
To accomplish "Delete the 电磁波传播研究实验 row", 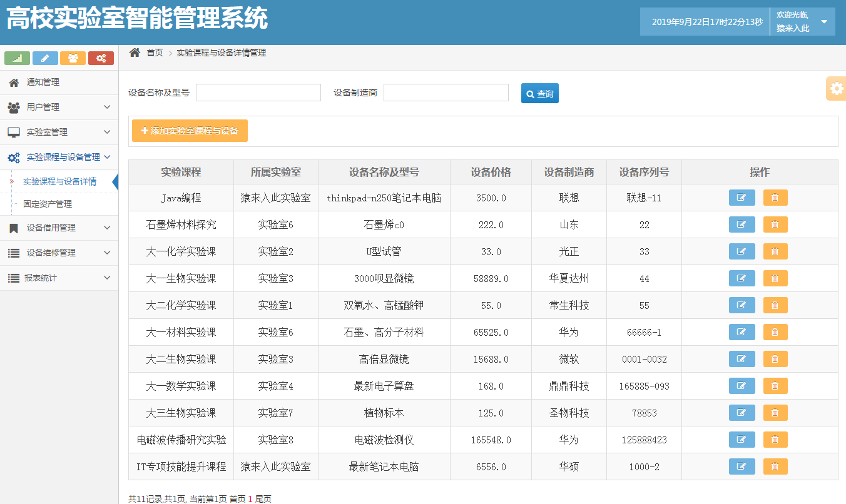I will pos(775,440).
